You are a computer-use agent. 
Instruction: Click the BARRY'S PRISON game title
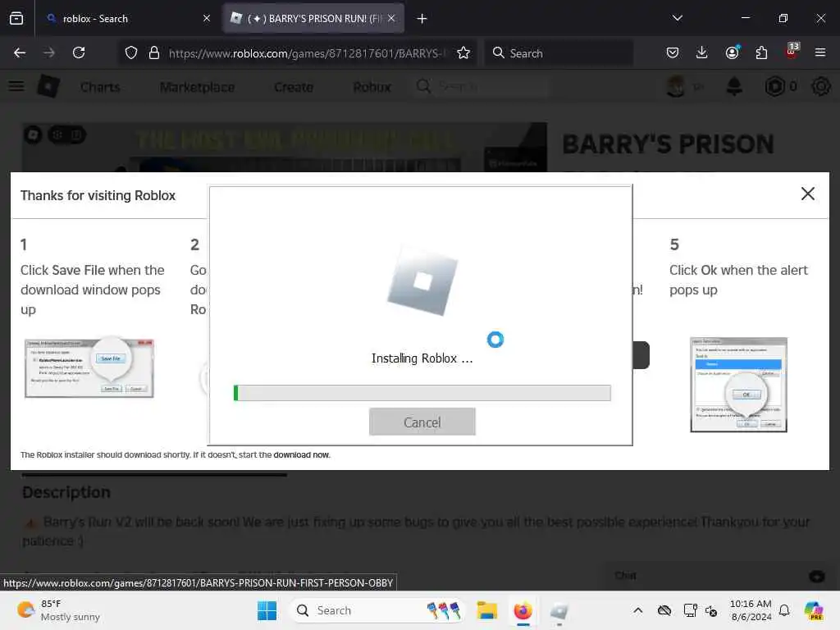point(668,144)
